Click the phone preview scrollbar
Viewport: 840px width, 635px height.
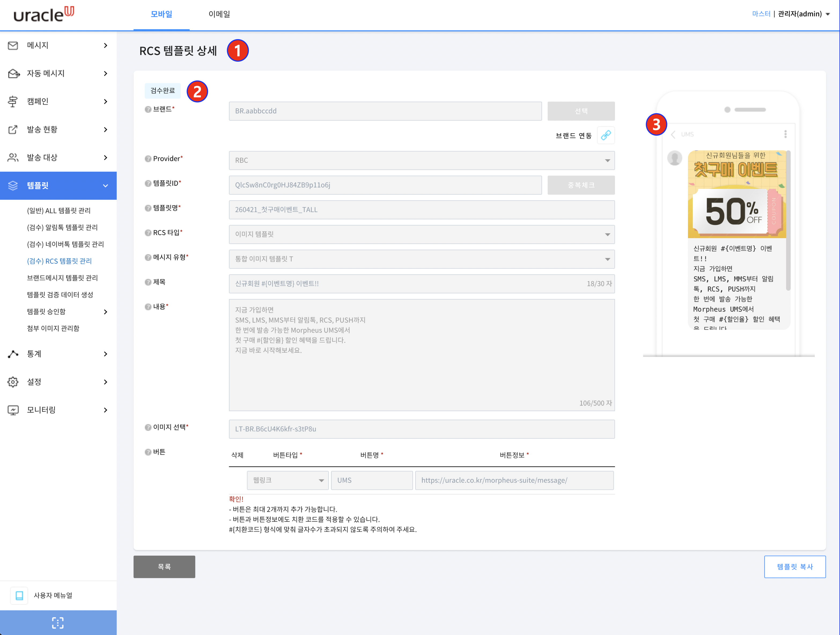(788, 220)
